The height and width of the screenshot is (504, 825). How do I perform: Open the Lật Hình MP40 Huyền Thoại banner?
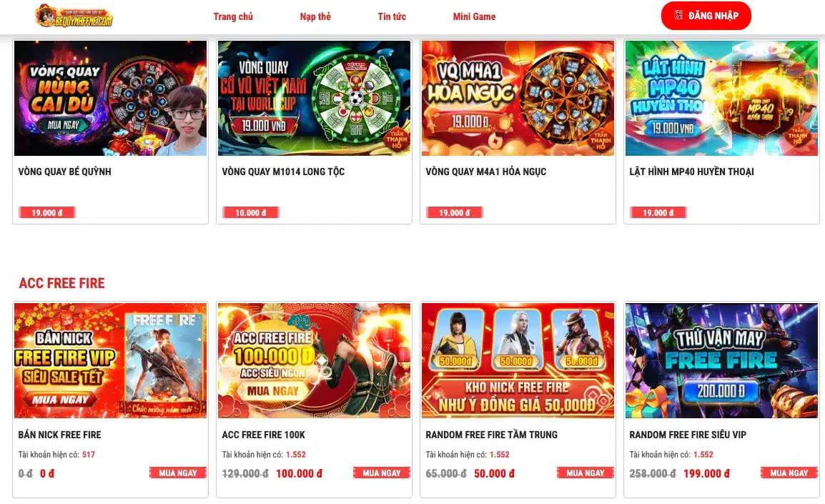click(x=721, y=98)
